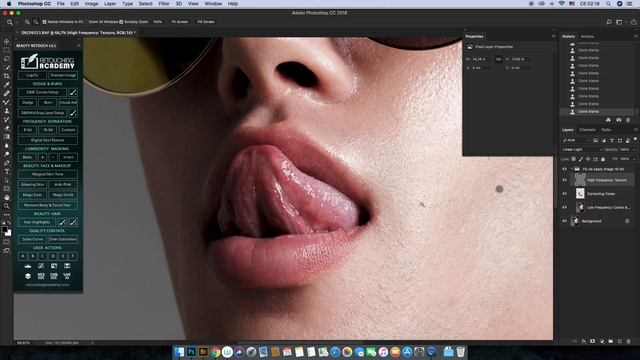Screen dimensions: 640x360
Task: Open the layer Fill dropdown
Action: click(x=633, y=159)
